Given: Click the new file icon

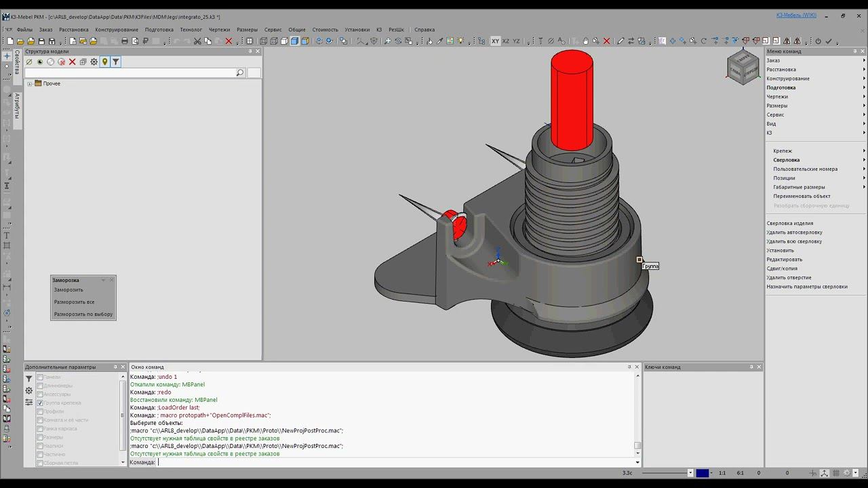Looking at the screenshot, I should pyautogui.click(x=11, y=41).
